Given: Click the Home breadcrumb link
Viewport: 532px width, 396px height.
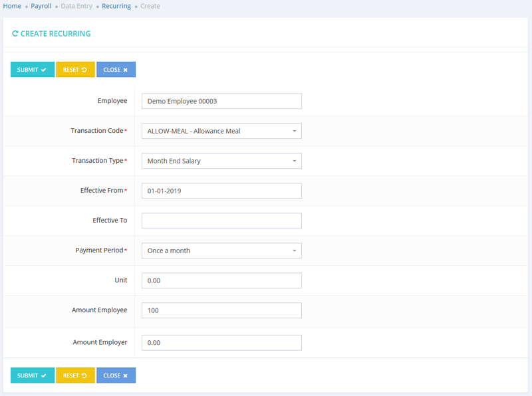Looking at the screenshot, I should pyautogui.click(x=11, y=6).
